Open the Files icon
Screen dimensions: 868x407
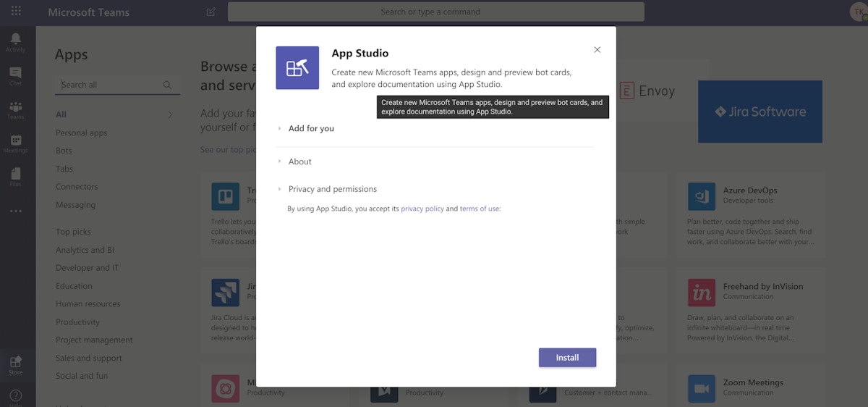click(16, 174)
